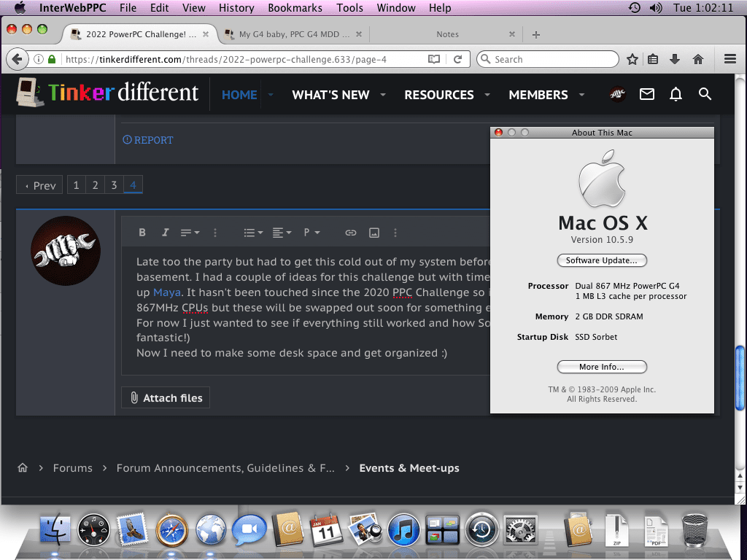Toggle italic formatting in the editor
Screen dimensions: 747x560
pos(166,233)
